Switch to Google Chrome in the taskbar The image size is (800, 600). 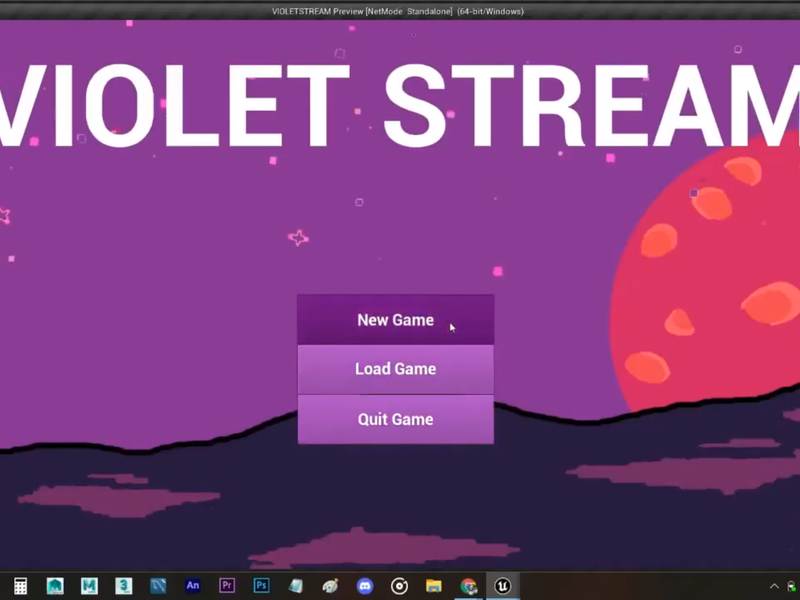[468, 586]
